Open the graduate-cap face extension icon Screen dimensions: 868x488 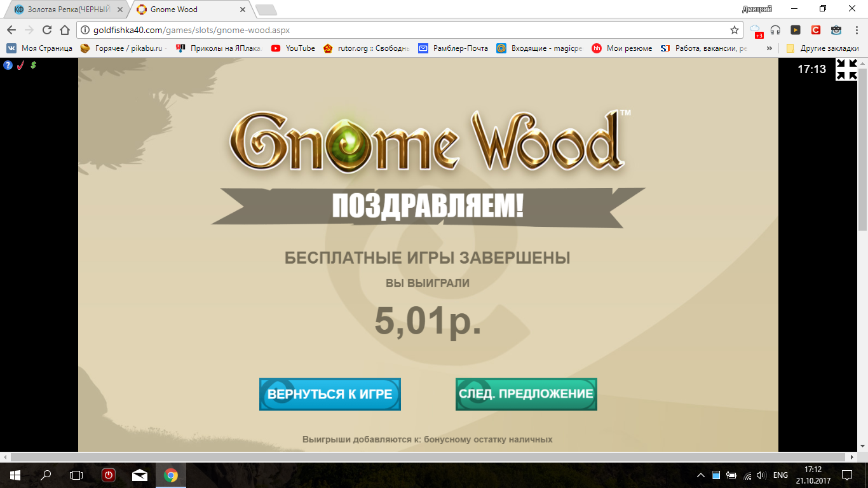(836, 30)
